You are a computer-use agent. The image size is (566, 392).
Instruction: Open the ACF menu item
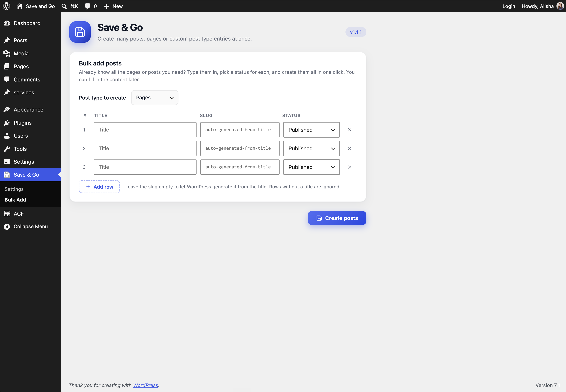(x=30, y=214)
